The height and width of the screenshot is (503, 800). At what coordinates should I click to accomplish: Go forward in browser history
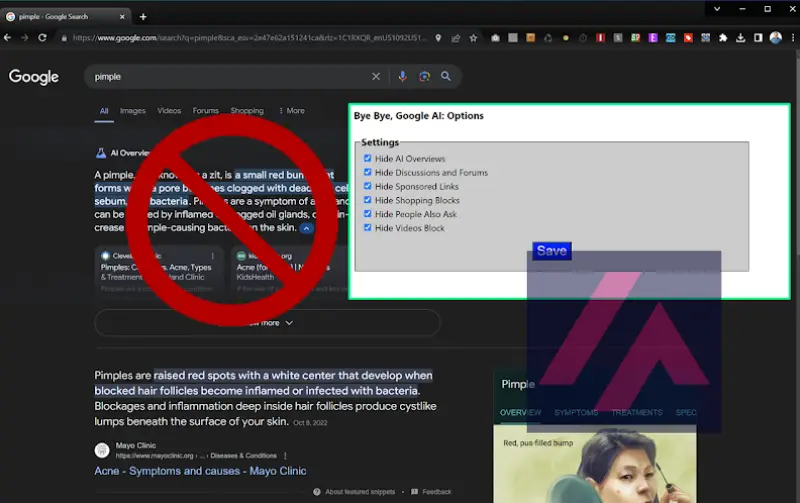click(x=24, y=38)
